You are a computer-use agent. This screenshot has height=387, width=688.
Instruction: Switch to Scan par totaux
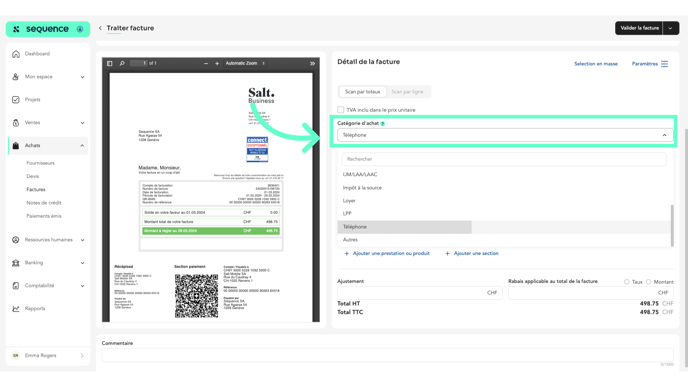[x=362, y=92]
